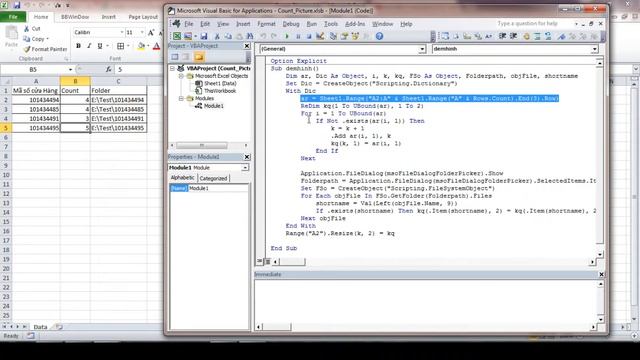Viewport: 640px width, 360px height.
Task: Switch to Full Module View button below code
Action: click(x=268, y=261)
